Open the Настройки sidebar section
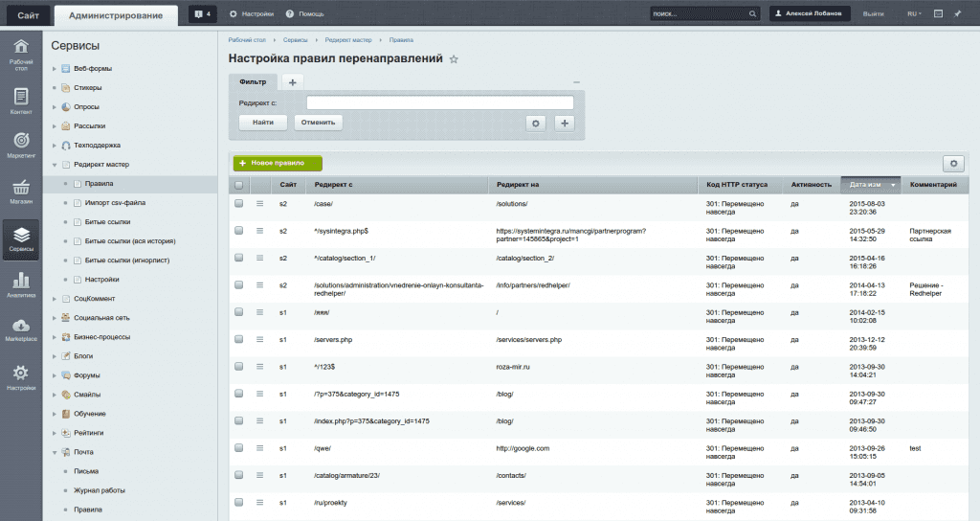Viewport: 980px width, 521px height. coord(21,377)
